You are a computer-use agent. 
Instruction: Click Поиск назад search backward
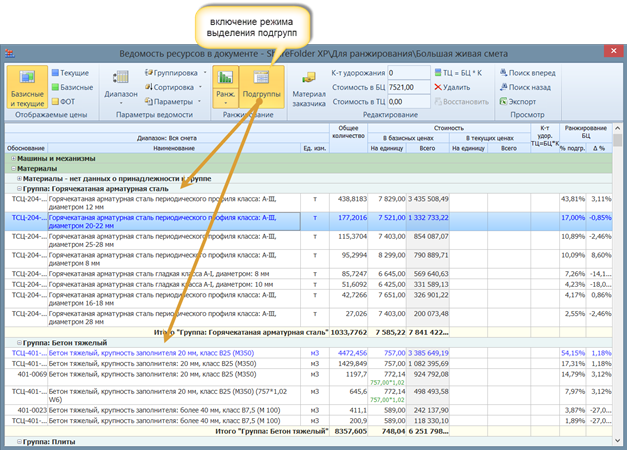(525, 87)
